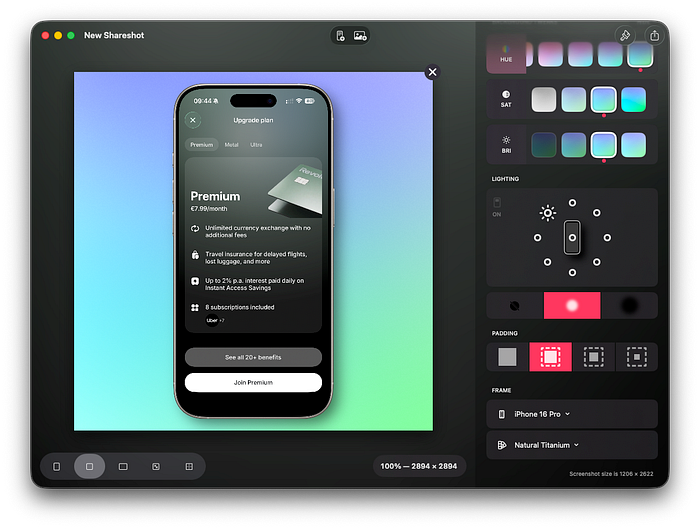Screen dimensions: 700x529
Task: Switch to landscape canvas layout
Action: 123,467
